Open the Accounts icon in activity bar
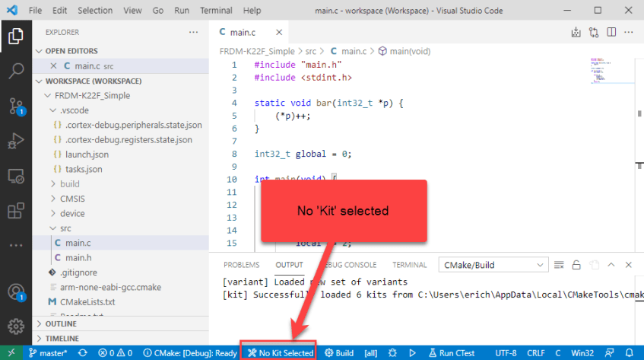The height and width of the screenshot is (360, 644). pos(16,292)
